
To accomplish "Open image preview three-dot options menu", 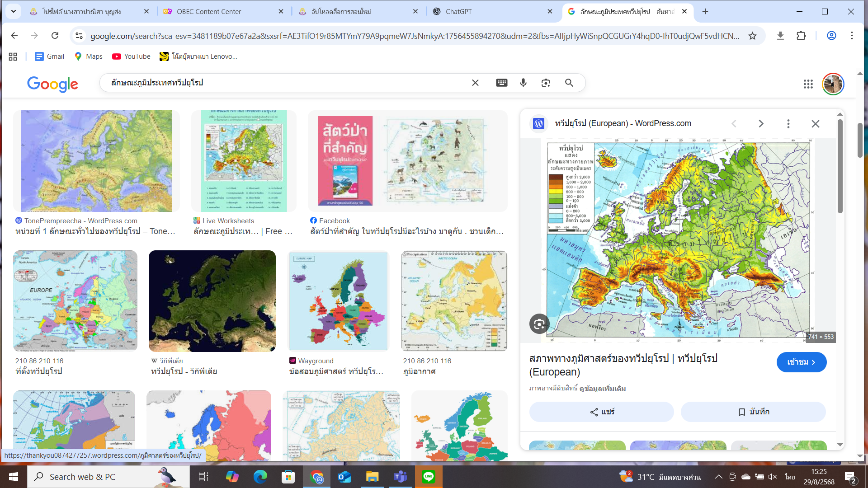I will click(x=788, y=123).
